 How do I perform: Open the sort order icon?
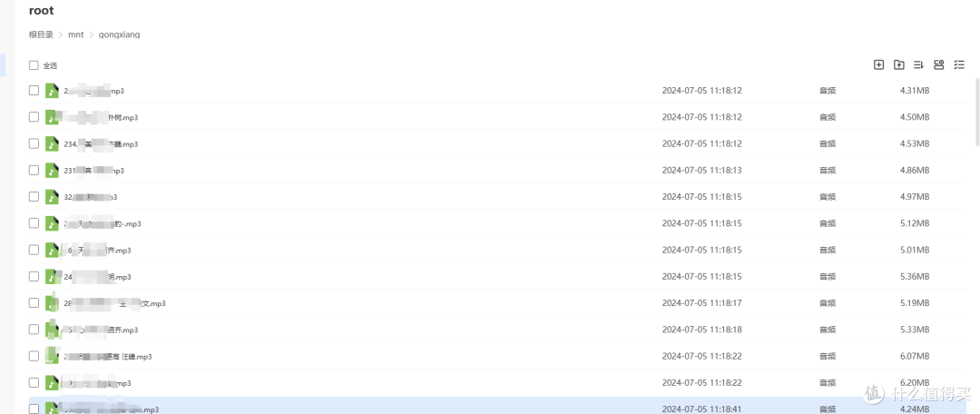(918, 64)
